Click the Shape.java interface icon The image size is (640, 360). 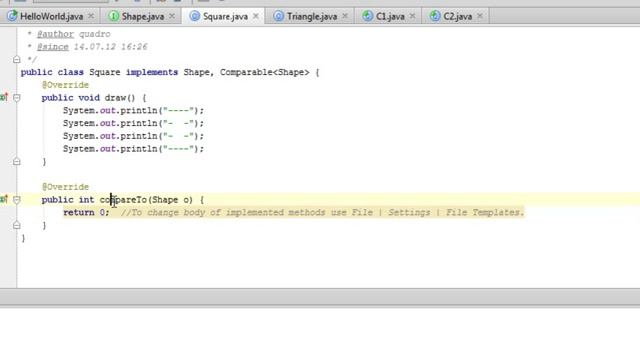point(113,16)
